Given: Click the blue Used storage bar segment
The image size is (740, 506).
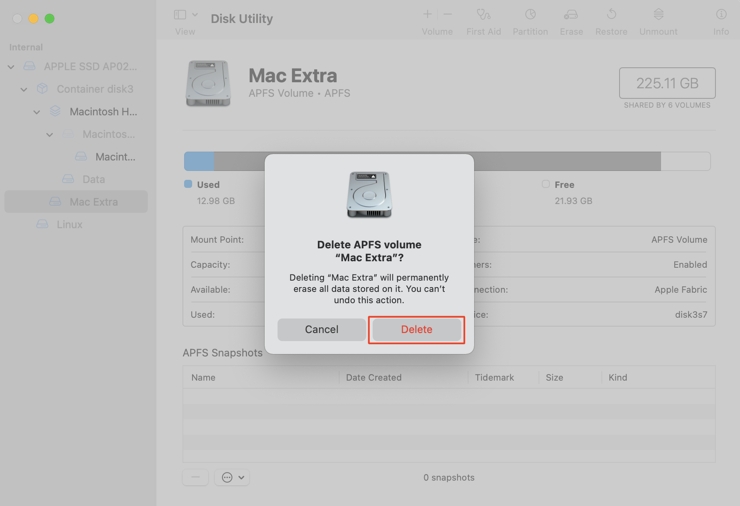Looking at the screenshot, I should click(199, 161).
